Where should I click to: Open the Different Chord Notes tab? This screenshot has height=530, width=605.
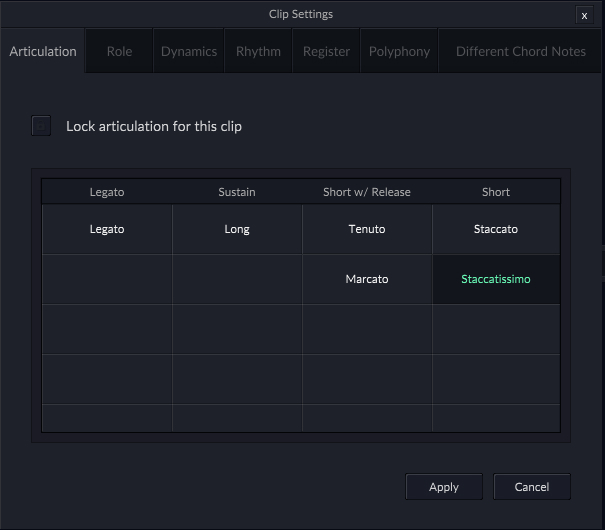tap(521, 52)
